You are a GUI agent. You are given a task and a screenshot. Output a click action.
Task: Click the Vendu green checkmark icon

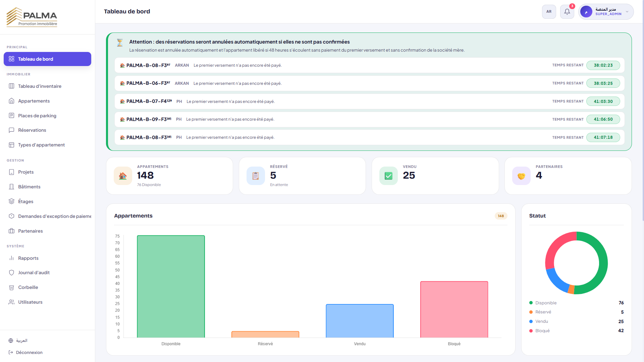pyautogui.click(x=388, y=176)
